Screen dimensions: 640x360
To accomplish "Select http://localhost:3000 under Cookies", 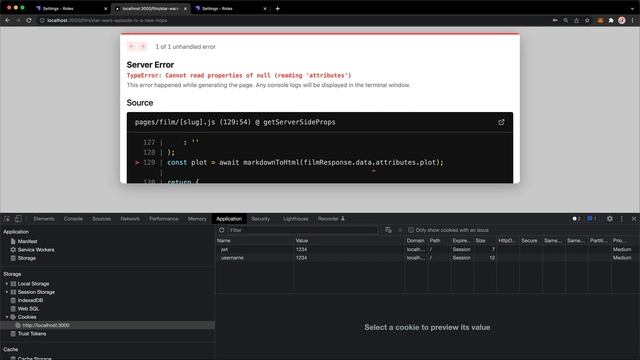I will point(46,325).
